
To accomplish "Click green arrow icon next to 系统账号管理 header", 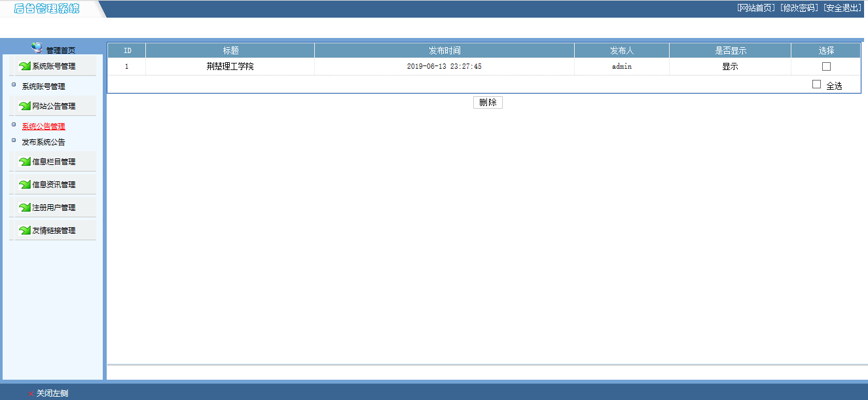I will (25, 66).
